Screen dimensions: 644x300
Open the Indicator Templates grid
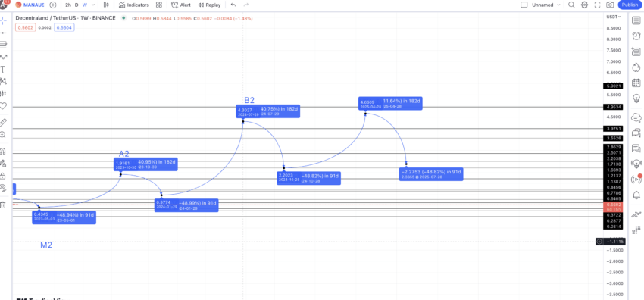(x=159, y=5)
